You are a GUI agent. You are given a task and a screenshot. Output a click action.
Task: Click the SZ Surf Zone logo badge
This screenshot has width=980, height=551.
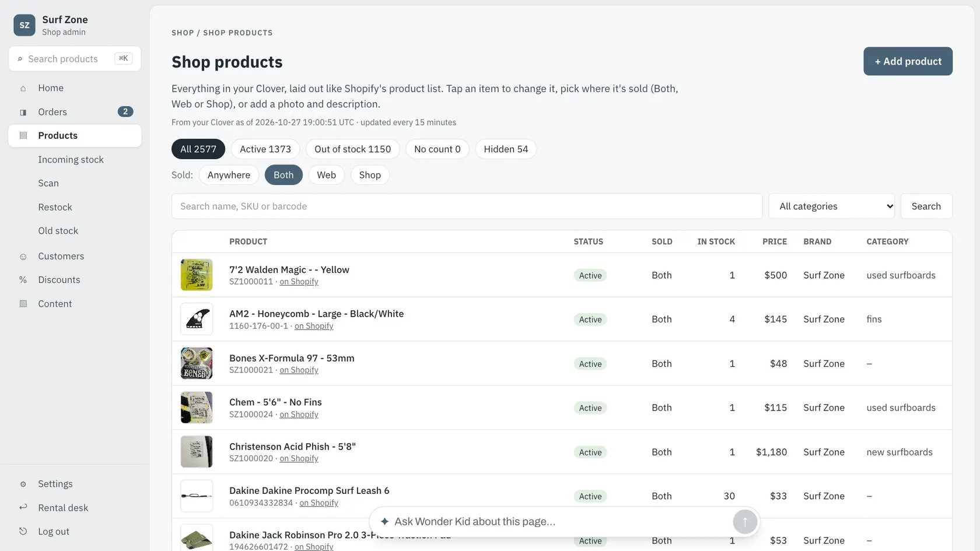[x=24, y=25]
